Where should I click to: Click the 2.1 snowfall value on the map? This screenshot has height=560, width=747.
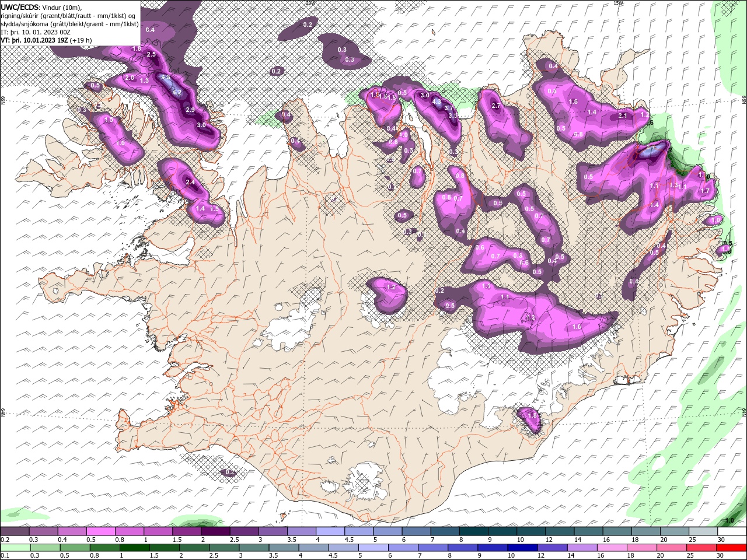coord(622,116)
